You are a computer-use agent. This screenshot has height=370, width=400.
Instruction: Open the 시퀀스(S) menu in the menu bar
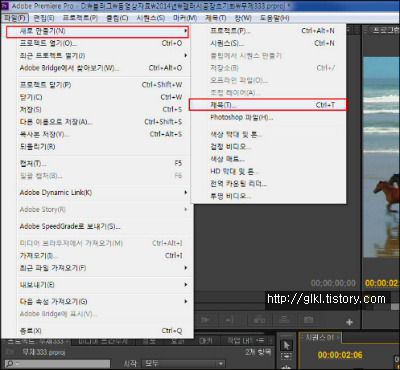click(x=151, y=18)
